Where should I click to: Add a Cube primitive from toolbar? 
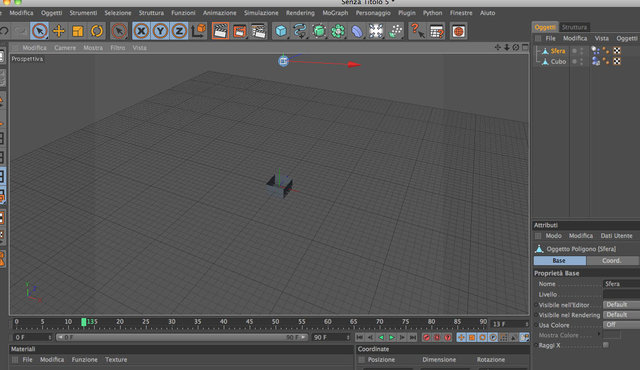tap(281, 31)
